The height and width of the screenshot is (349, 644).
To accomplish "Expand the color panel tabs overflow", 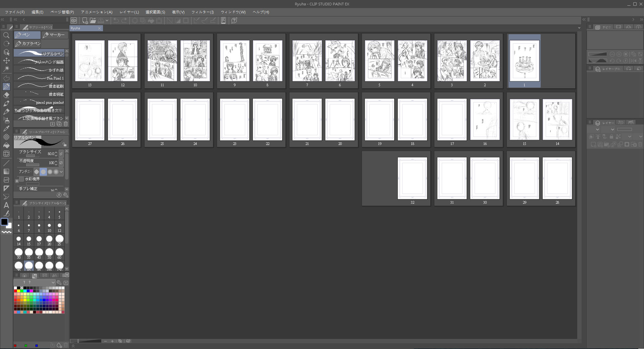I will [67, 275].
